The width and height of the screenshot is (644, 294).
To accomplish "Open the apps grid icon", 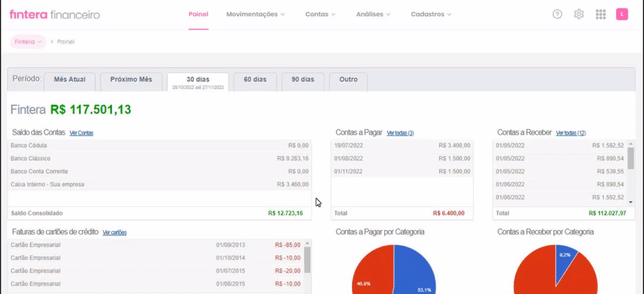I will [x=600, y=14].
